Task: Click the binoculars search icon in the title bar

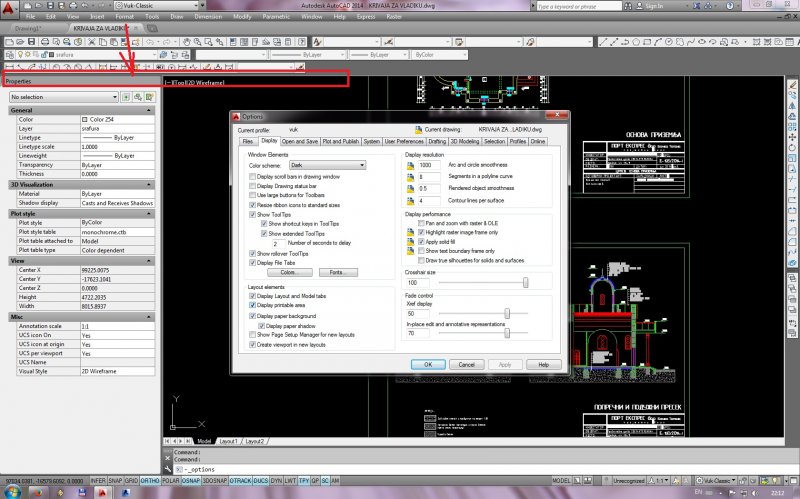Action: (x=628, y=6)
